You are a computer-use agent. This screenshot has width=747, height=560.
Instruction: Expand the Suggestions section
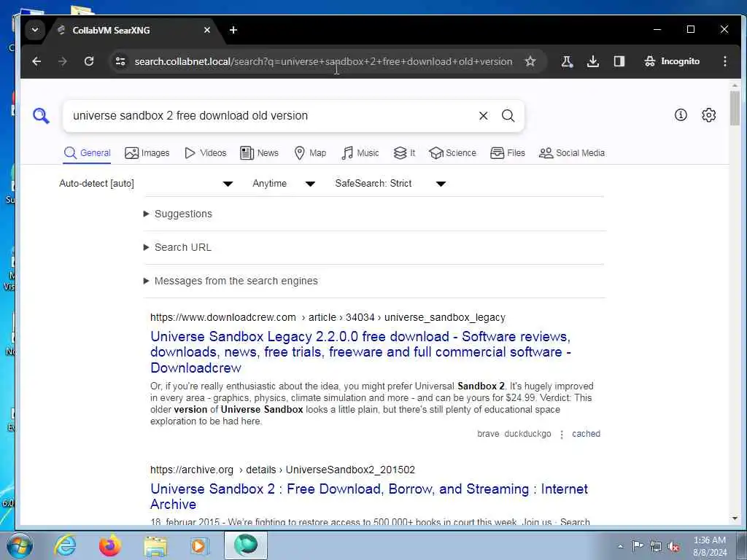178,214
